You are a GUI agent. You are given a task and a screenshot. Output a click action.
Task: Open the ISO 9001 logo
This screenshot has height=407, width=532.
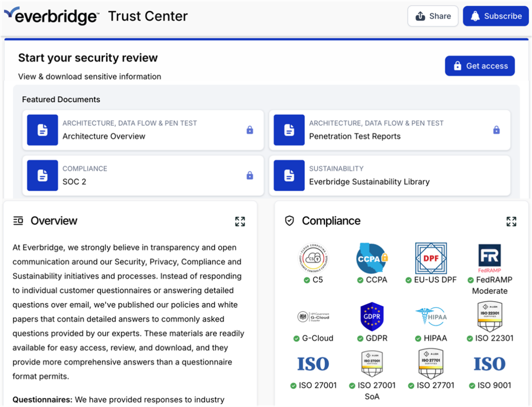[490, 364]
